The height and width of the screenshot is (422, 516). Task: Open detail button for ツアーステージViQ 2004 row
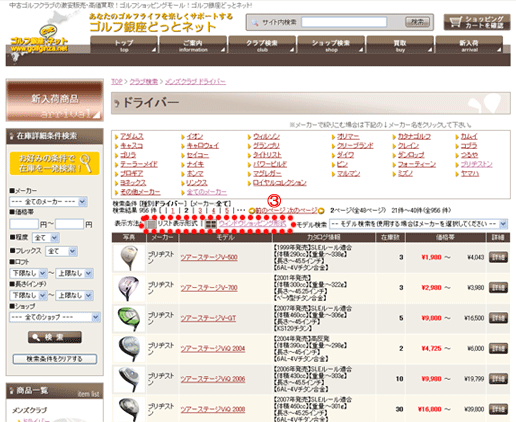(x=498, y=348)
